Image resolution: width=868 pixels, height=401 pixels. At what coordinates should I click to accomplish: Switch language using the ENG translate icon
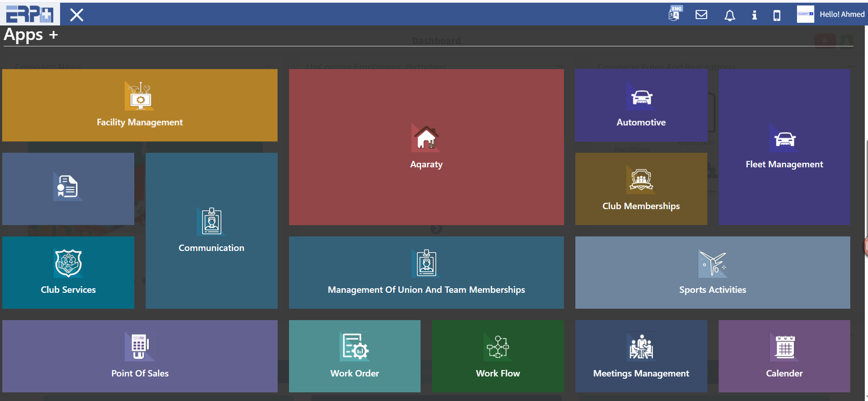point(675,14)
